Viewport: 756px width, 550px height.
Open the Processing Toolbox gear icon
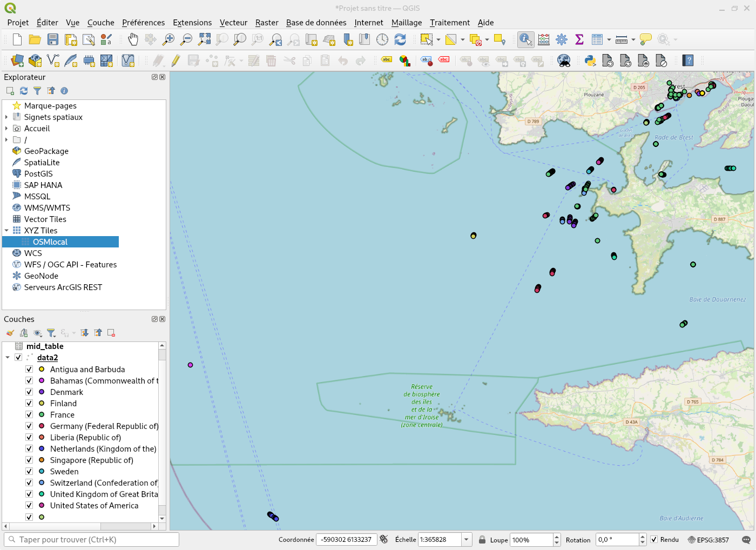pyautogui.click(x=562, y=39)
